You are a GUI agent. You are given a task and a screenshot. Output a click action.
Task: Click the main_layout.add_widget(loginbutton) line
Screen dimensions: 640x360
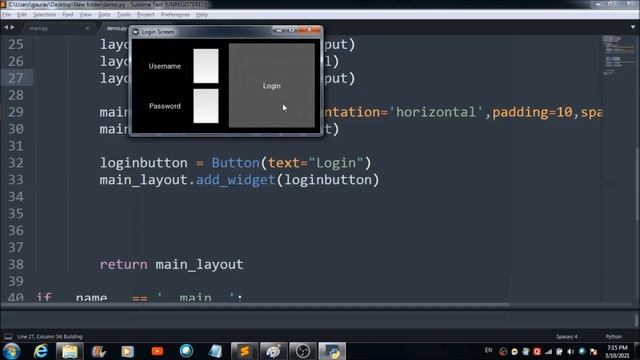pyautogui.click(x=239, y=180)
